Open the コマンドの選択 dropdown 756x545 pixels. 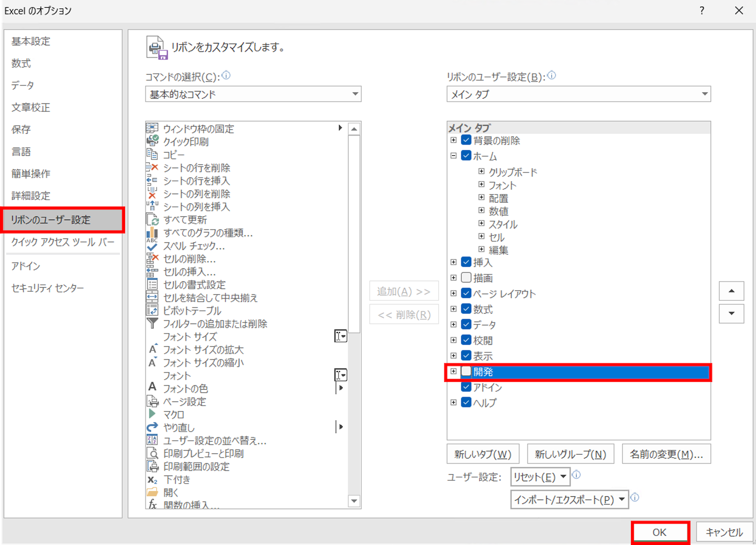coord(253,94)
